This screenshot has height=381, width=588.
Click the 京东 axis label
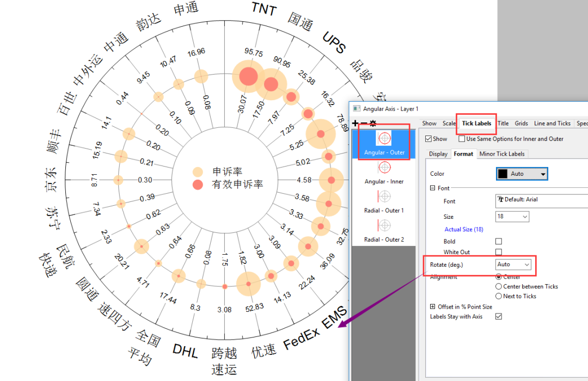pyautogui.click(x=51, y=180)
